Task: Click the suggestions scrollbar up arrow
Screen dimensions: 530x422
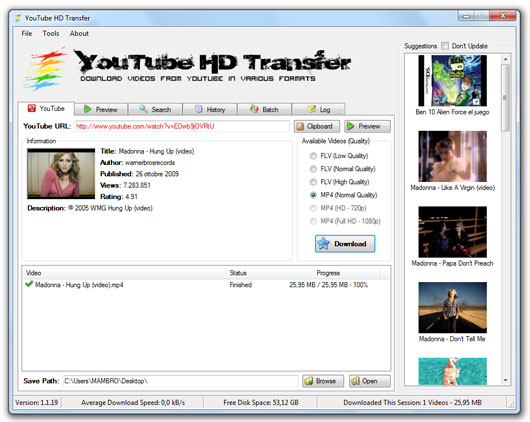Action: point(505,59)
